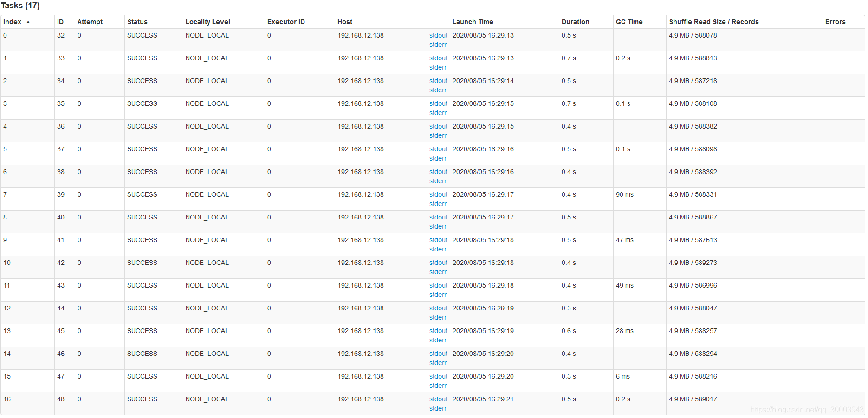Open stderr log for task ID 41
This screenshot has height=418, width=868.
438,249
